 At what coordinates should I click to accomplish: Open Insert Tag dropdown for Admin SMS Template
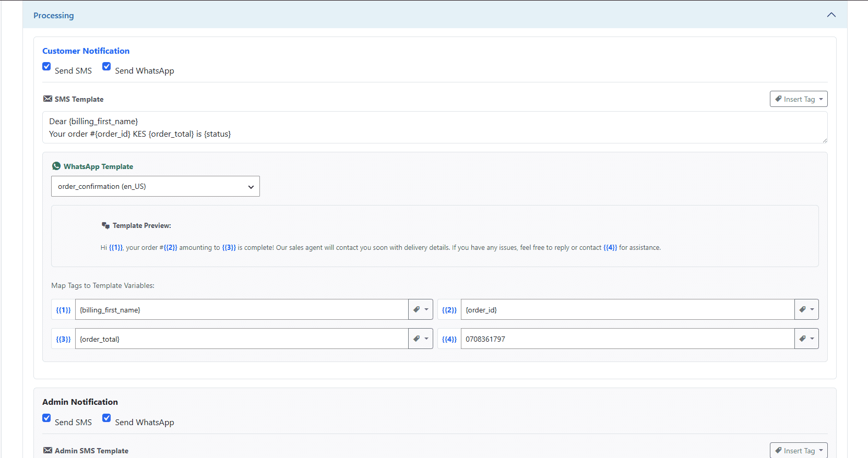pyautogui.click(x=799, y=450)
